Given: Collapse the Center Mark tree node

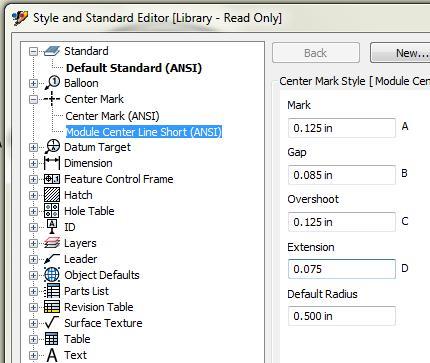Looking at the screenshot, I should 33,99.
